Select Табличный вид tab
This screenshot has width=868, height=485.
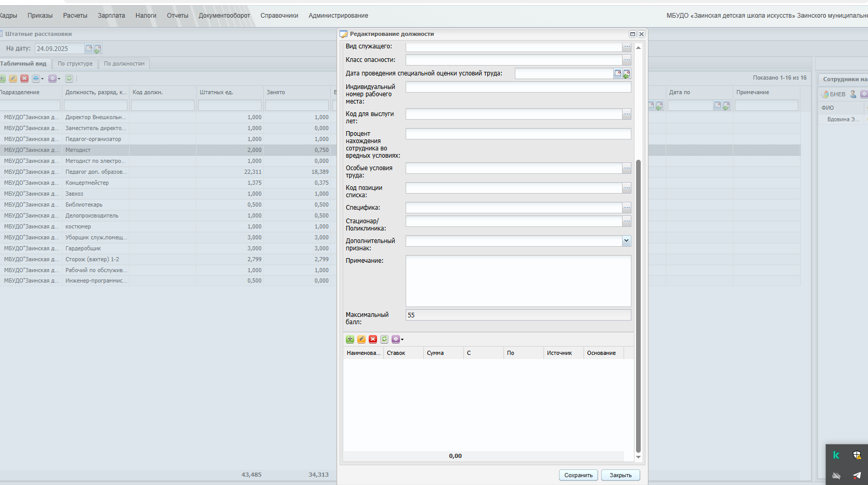point(24,63)
